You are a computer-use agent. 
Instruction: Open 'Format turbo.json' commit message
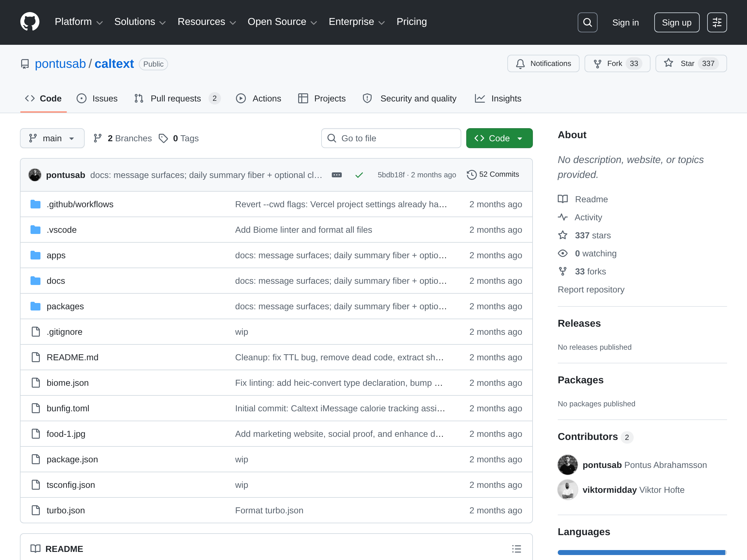pyautogui.click(x=269, y=511)
